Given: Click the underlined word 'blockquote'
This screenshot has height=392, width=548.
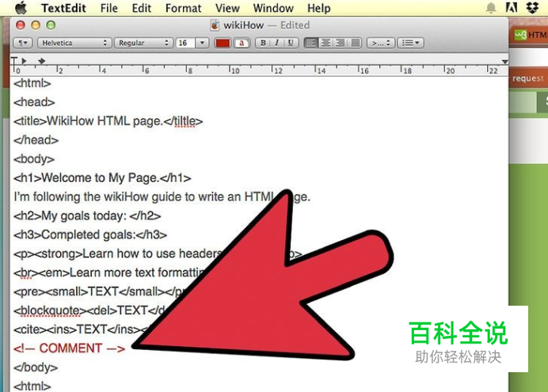Looking at the screenshot, I should pos(50,310).
